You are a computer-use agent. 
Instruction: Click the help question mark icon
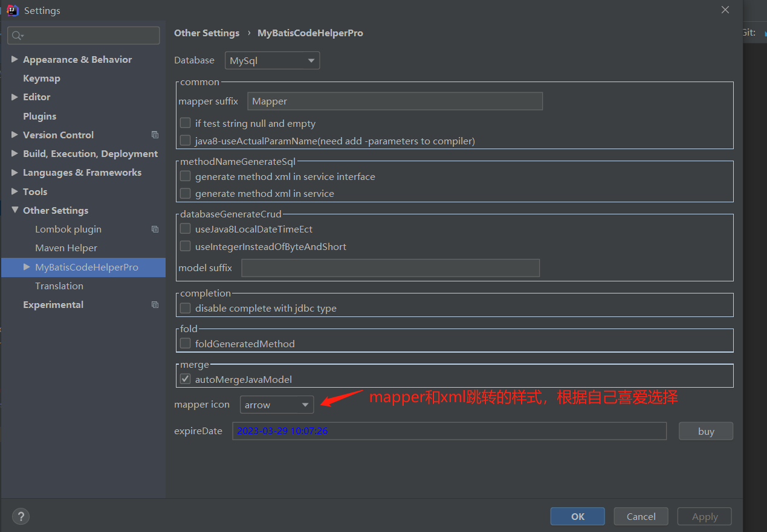(x=21, y=516)
